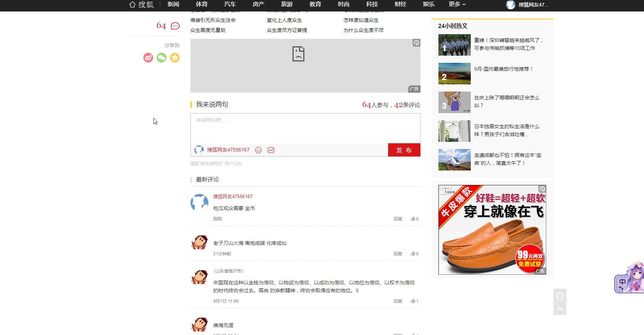The height and width of the screenshot is (335, 644).
Task: Open the 新闻 navigation item
Action: [x=173, y=4]
